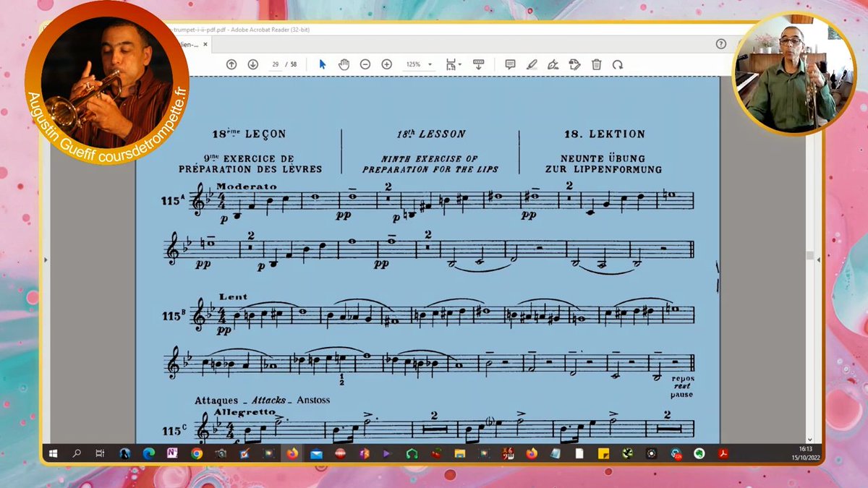The image size is (868, 488).
Task: Open OneNote from the taskbar
Action: click(172, 454)
